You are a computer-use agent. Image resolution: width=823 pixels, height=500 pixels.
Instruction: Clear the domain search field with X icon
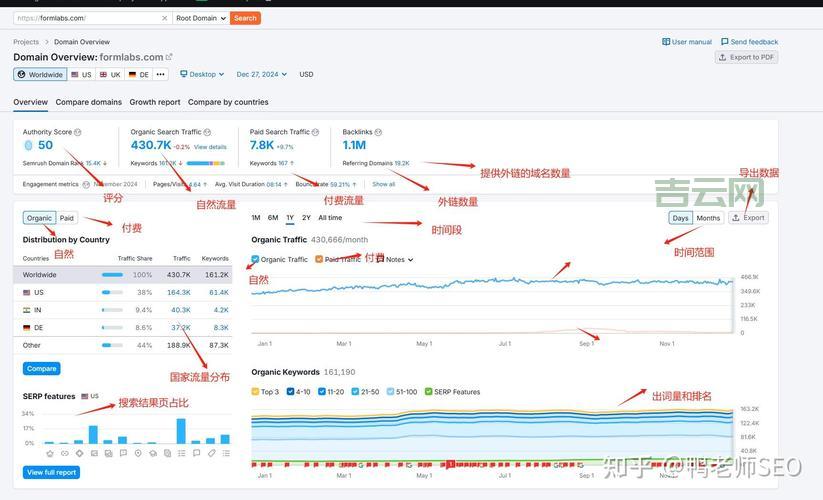(x=165, y=18)
